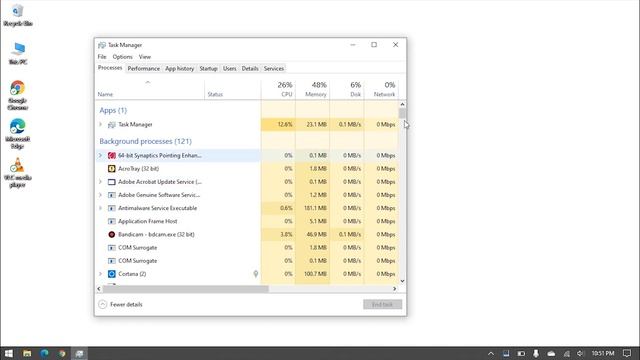Click the Task Manager icon in Apps row
640x360 pixels.
111,124
